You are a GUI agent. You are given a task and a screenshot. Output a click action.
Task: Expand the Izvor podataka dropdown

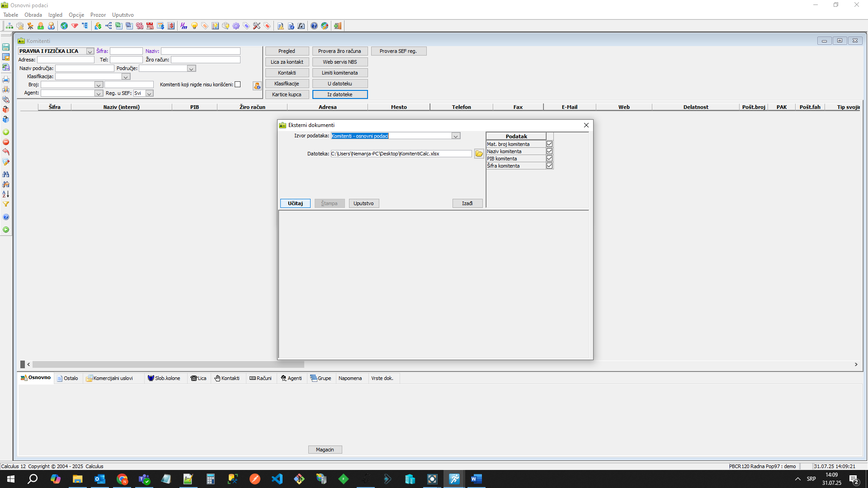point(456,136)
